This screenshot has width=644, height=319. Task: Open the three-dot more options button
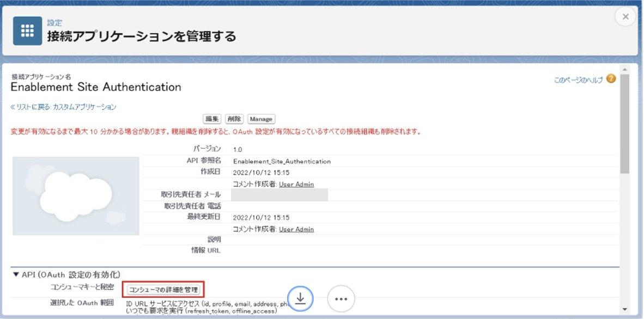point(341,299)
